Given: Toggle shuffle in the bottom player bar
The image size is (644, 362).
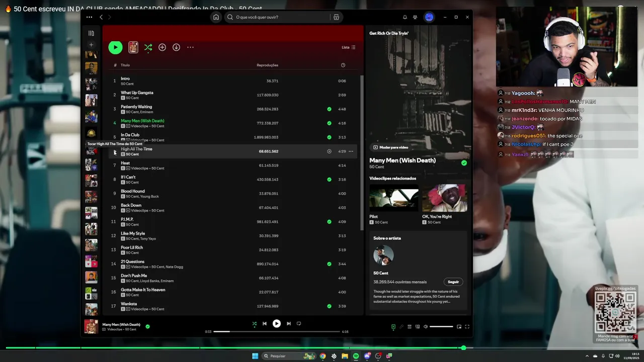Looking at the screenshot, I should pos(254,324).
